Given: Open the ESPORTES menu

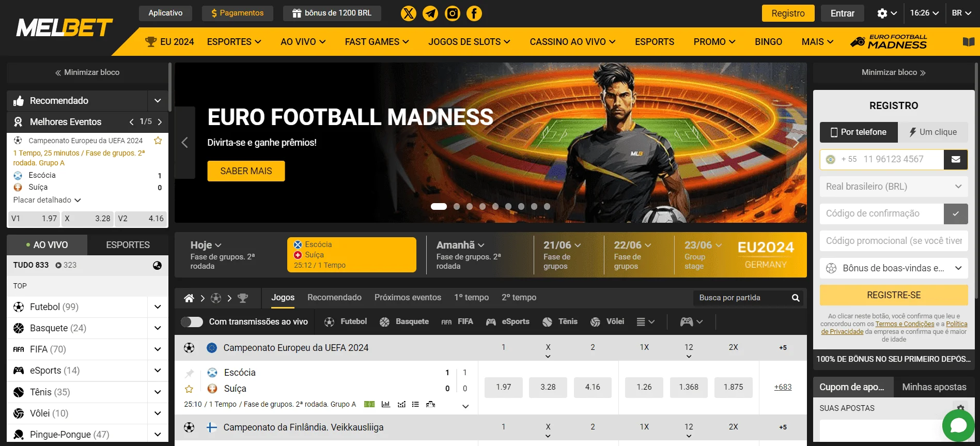Looking at the screenshot, I should coord(234,42).
